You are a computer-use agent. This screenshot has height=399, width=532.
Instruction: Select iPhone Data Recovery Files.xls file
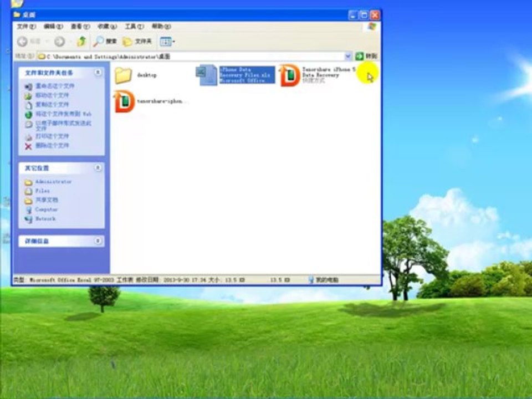(236, 75)
